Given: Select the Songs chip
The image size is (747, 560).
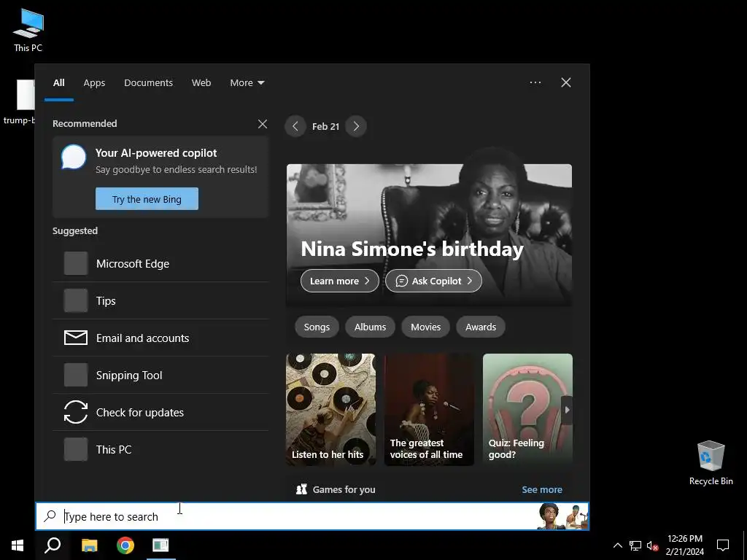Looking at the screenshot, I should (x=317, y=327).
